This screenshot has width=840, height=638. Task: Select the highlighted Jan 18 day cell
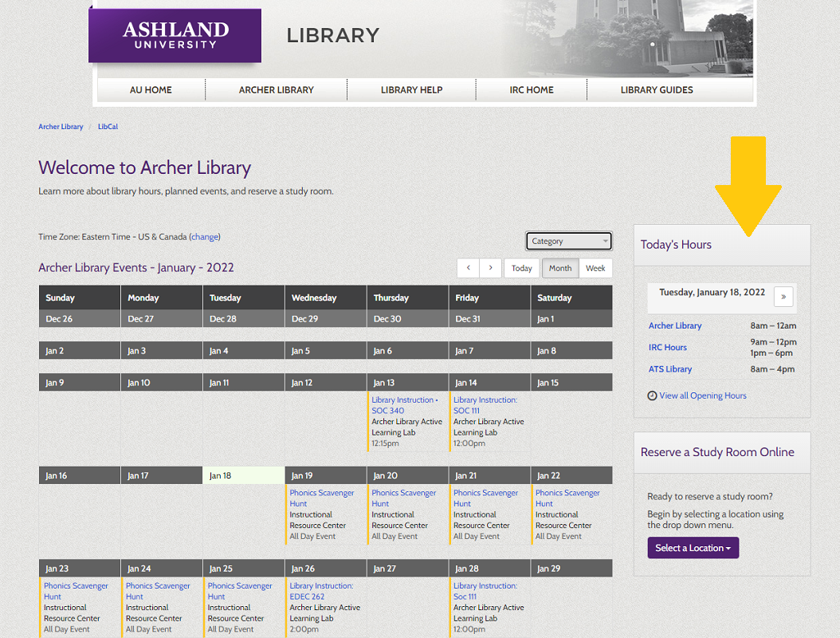point(243,475)
